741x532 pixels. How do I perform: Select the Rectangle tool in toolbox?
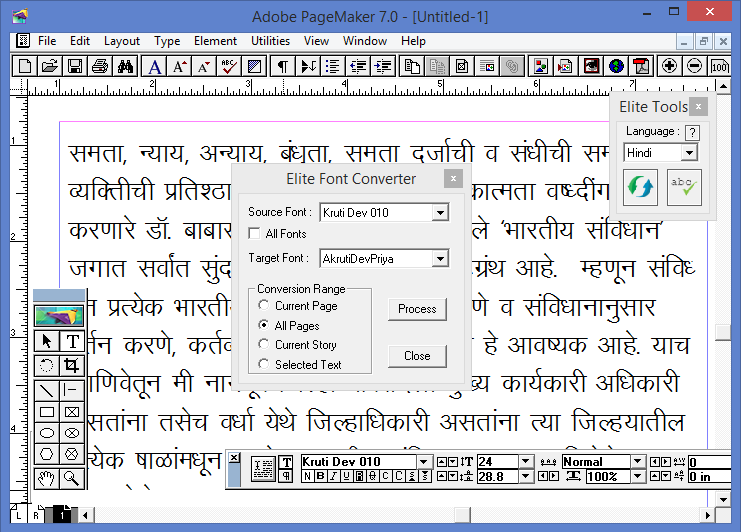pos(47,412)
